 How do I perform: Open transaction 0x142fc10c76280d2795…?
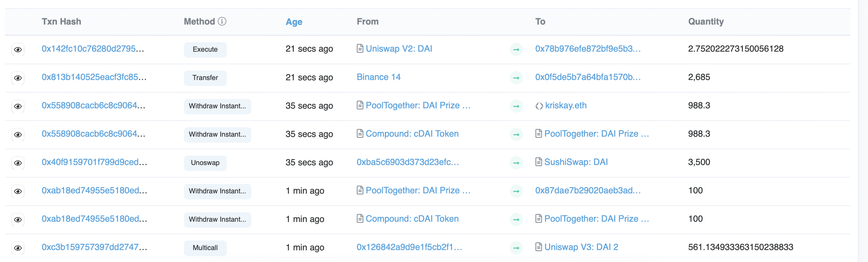click(x=93, y=48)
